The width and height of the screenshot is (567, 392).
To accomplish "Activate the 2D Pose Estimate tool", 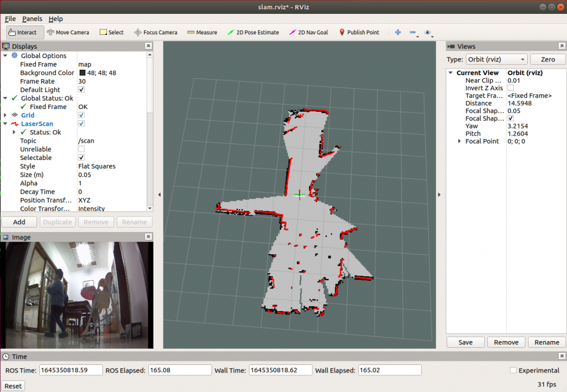I will tap(254, 32).
